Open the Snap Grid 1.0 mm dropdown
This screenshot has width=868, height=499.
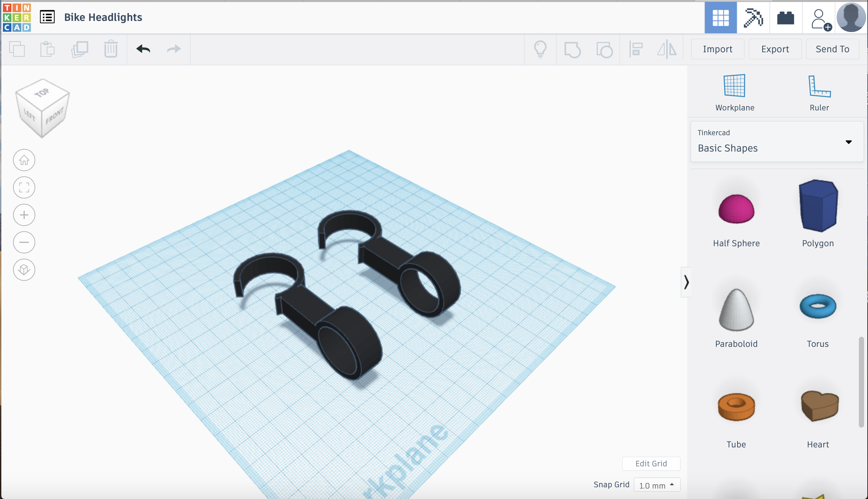(657, 485)
